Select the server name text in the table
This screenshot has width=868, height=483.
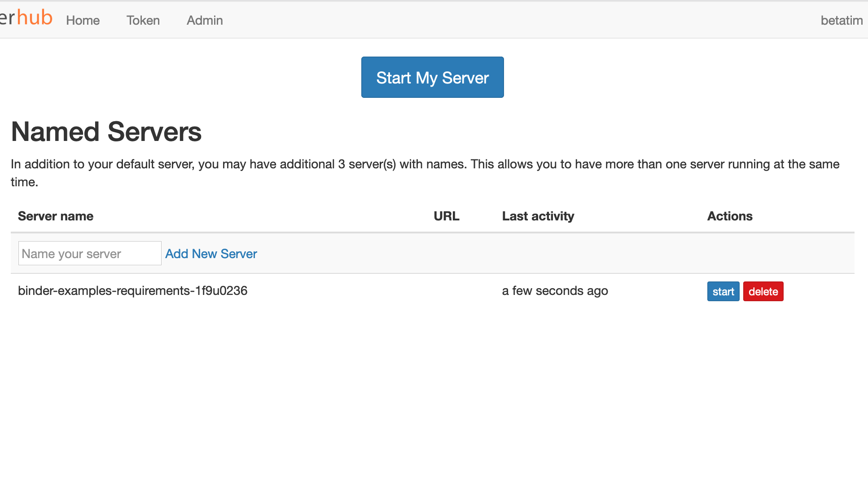[x=132, y=291]
